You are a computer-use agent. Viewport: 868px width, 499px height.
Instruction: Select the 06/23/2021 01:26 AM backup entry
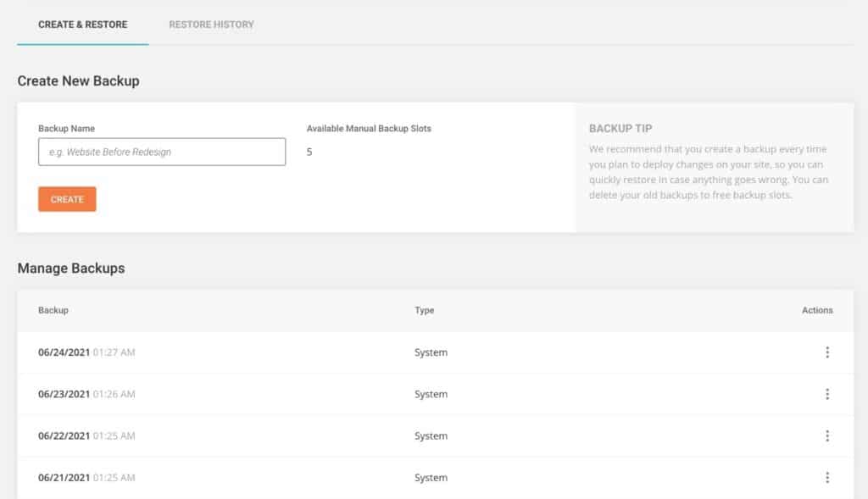[86, 394]
